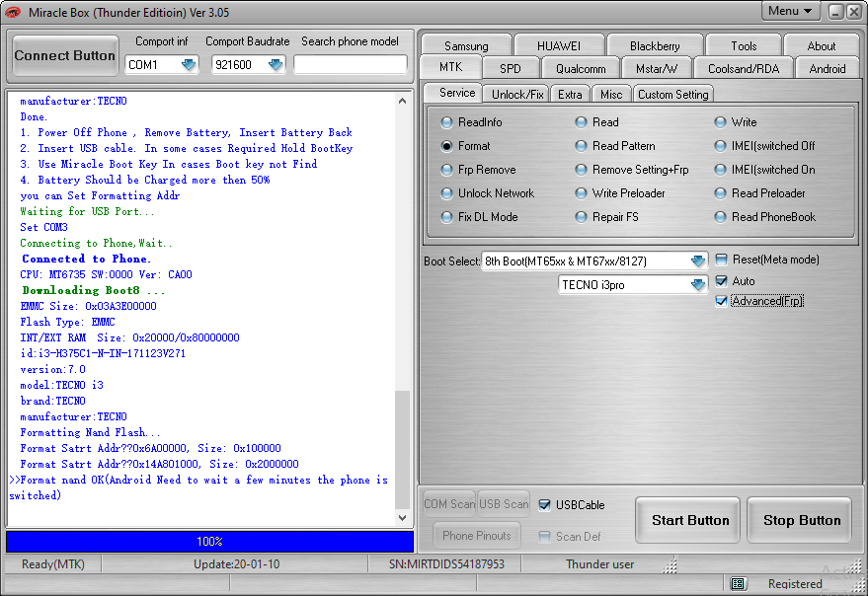Click the SN:MIRTDIDS54187953 status text
The image size is (868, 596).
pos(446,564)
